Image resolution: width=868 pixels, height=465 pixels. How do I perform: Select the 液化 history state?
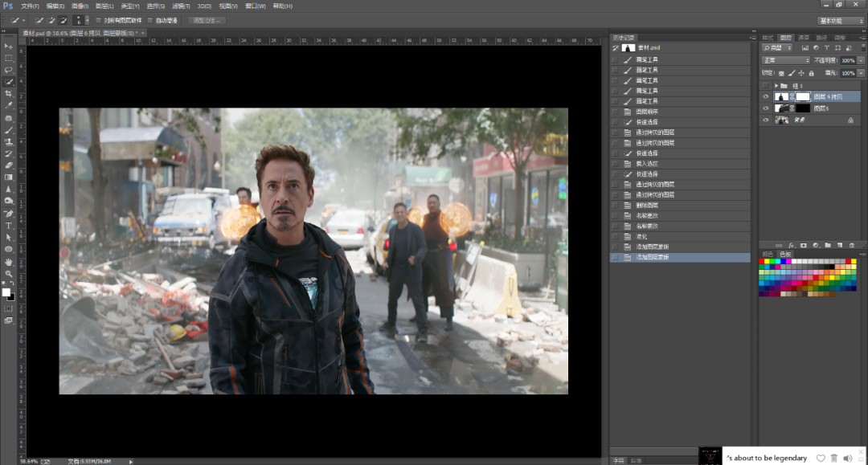[x=642, y=236]
